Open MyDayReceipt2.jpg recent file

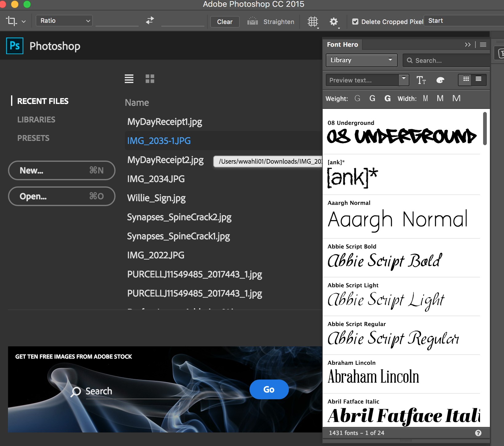pyautogui.click(x=165, y=160)
